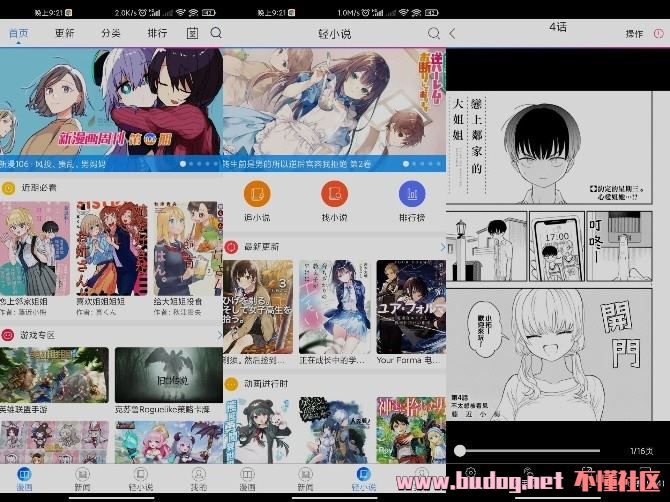The image size is (670, 502).
Task: Open colorful monster girls game thumbnail
Action: click(x=169, y=442)
